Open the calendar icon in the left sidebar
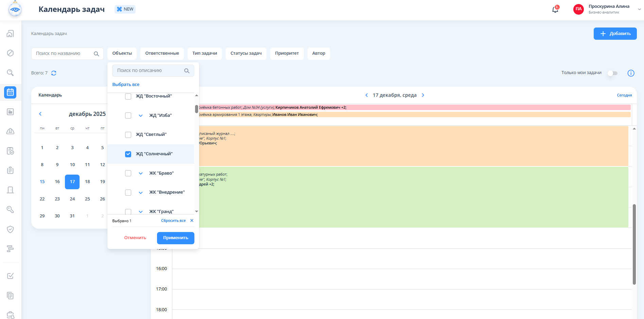Viewport: 644px width, 319px height. point(10,92)
